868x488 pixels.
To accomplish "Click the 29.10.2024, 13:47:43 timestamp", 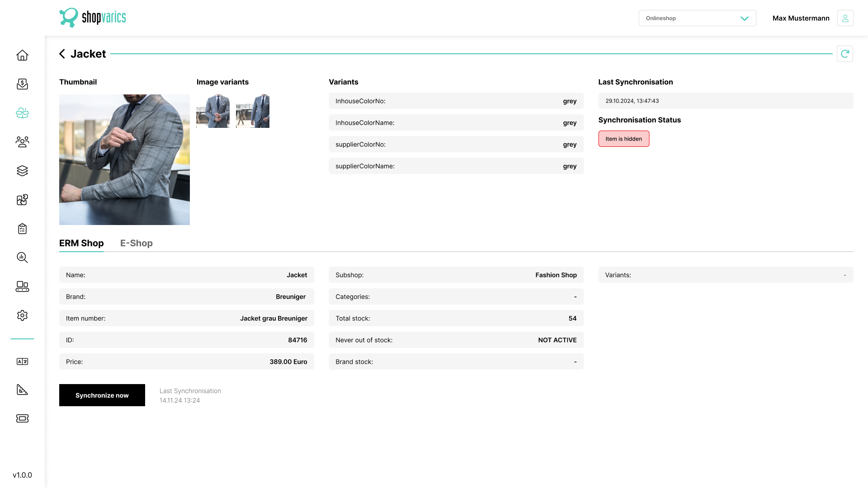I will (632, 101).
